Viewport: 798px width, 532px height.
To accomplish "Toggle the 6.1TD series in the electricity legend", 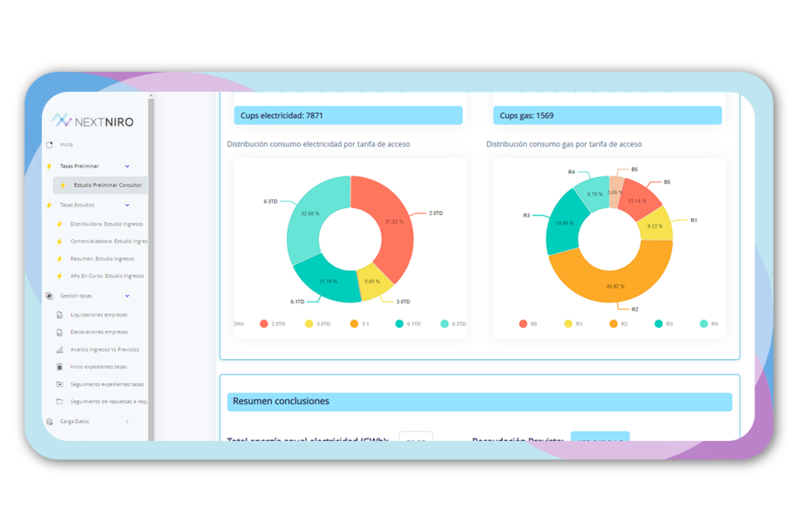I will (x=408, y=324).
